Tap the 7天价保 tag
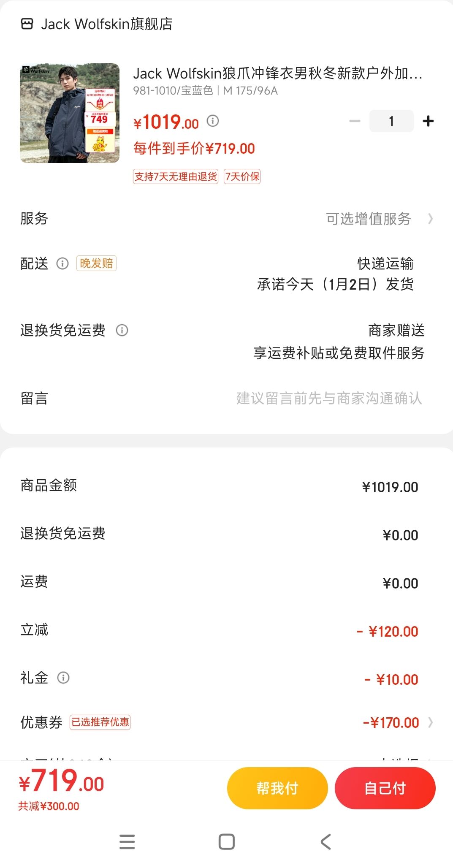Image resolution: width=453 pixels, height=868 pixels. (242, 176)
